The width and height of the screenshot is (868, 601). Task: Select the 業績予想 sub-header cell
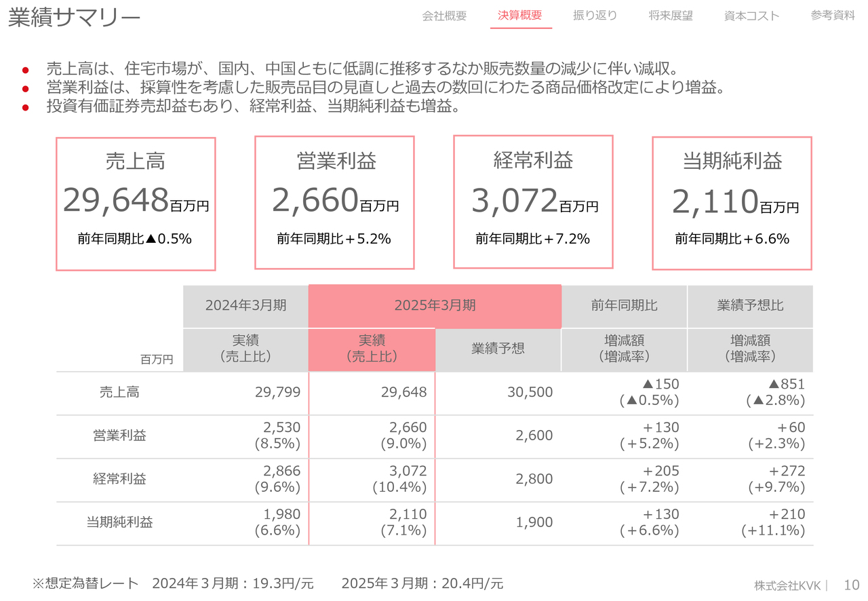pos(498,349)
